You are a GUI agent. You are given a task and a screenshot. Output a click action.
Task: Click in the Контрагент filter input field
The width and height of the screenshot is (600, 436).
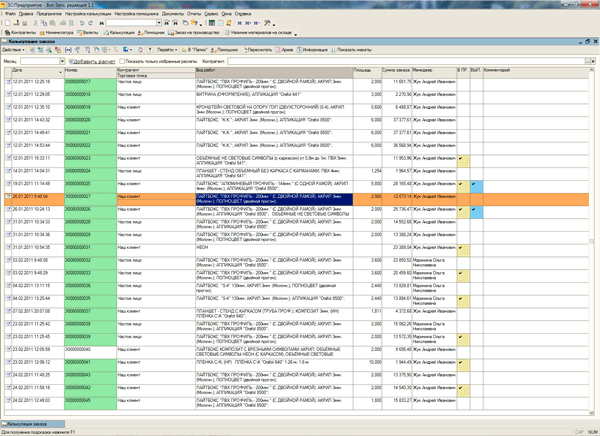pyautogui.click(x=406, y=61)
